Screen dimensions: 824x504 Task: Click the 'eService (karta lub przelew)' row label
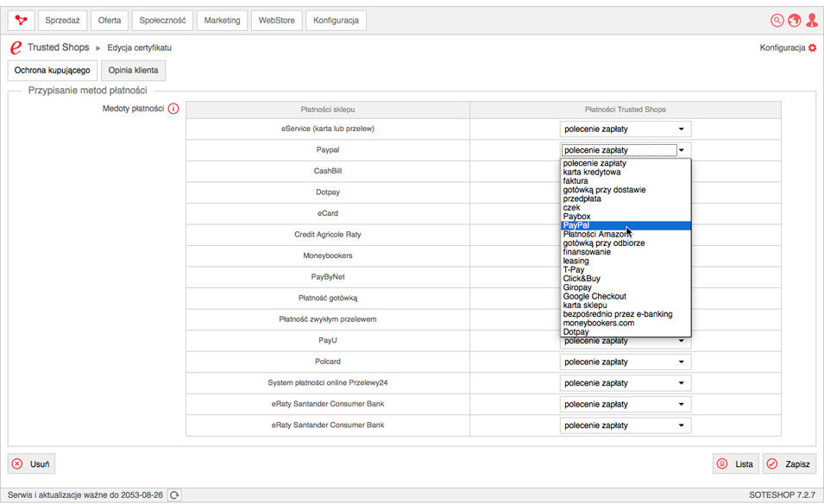coord(328,129)
